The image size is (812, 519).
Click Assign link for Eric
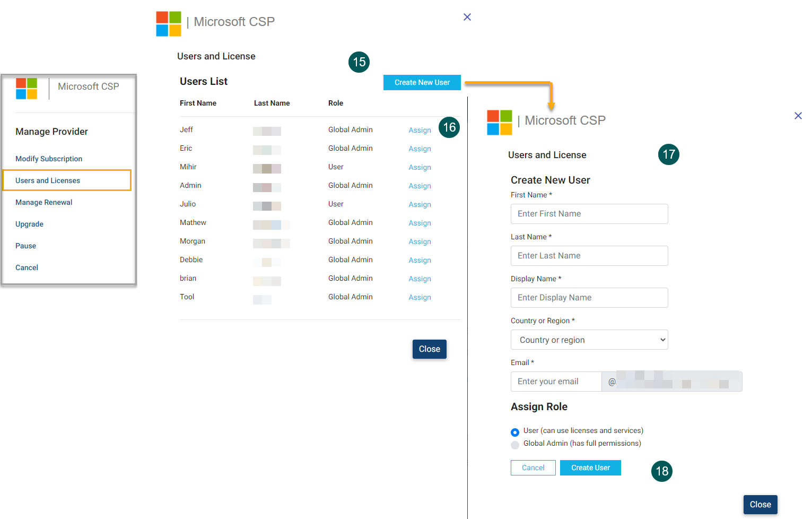pos(420,149)
